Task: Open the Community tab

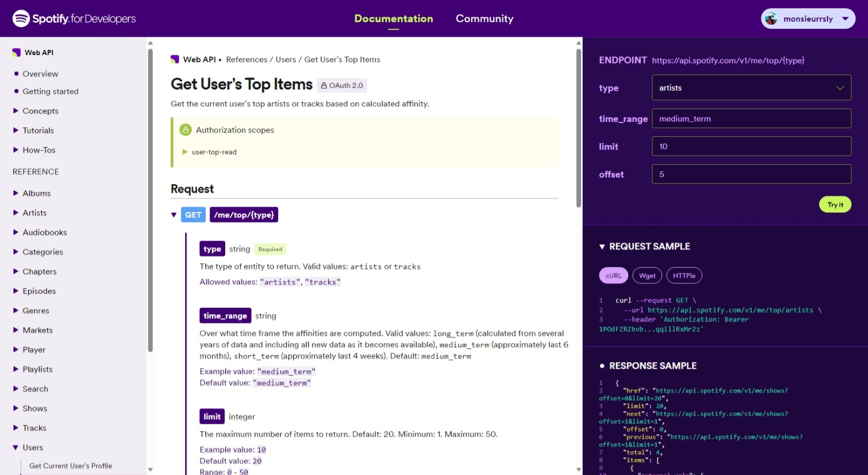Action: coord(484,18)
